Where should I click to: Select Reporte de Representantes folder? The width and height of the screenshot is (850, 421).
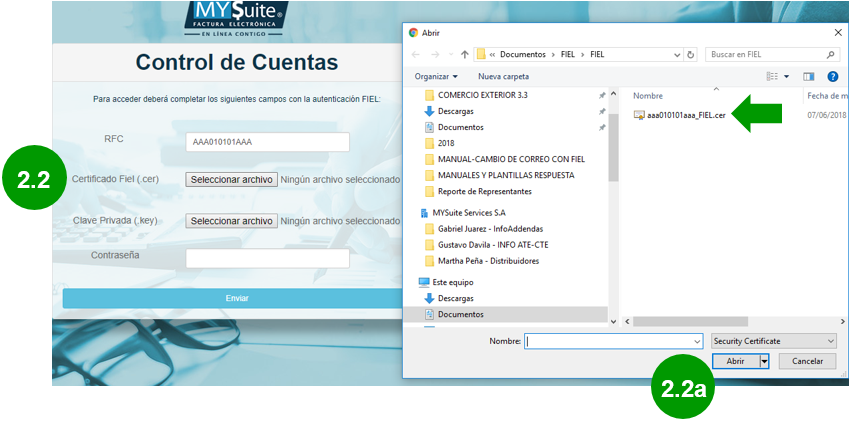click(485, 192)
